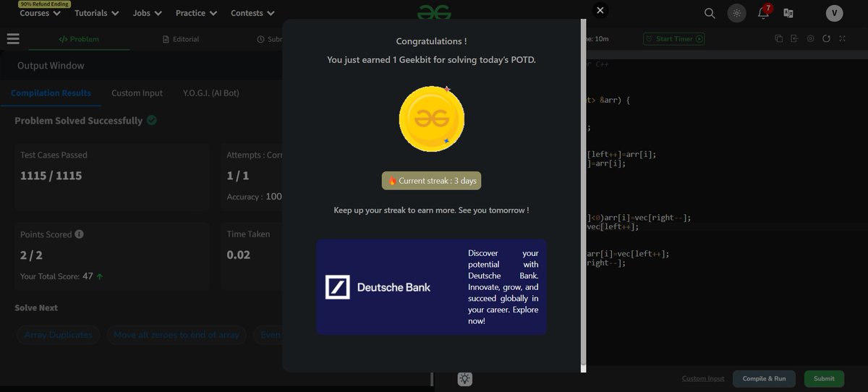Image resolution: width=868 pixels, height=392 pixels.
Task: Toggle fullscreen editor mode icon
Action: click(843, 39)
